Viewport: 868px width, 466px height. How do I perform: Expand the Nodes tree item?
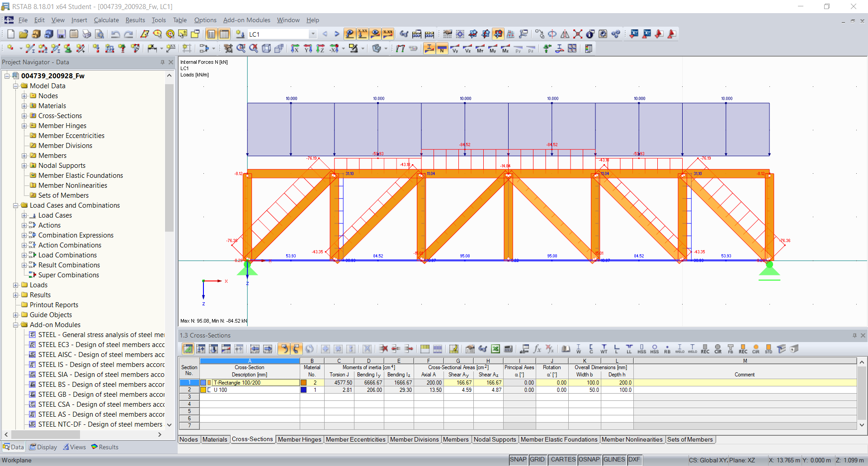point(24,96)
